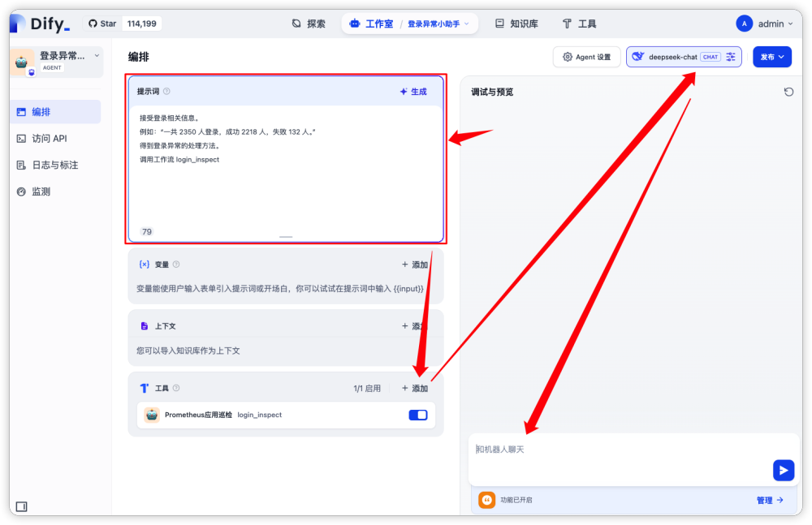Click the 79 character count
Image resolution: width=812 pixels, height=525 pixels.
147,231
